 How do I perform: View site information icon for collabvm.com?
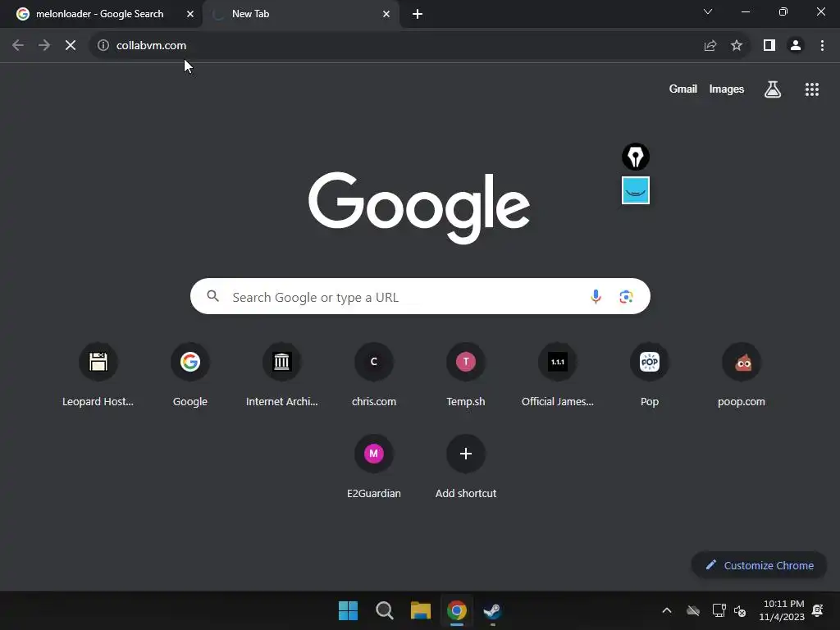click(103, 46)
